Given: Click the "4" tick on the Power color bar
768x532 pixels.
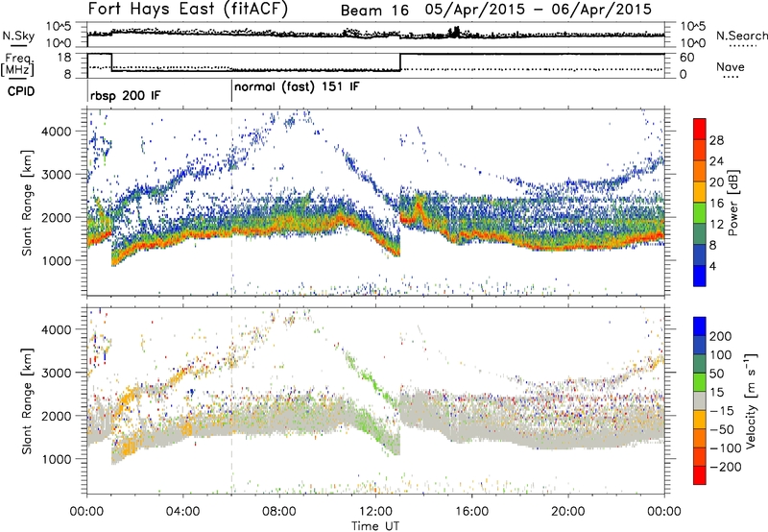Looking at the screenshot, I should point(712,266).
